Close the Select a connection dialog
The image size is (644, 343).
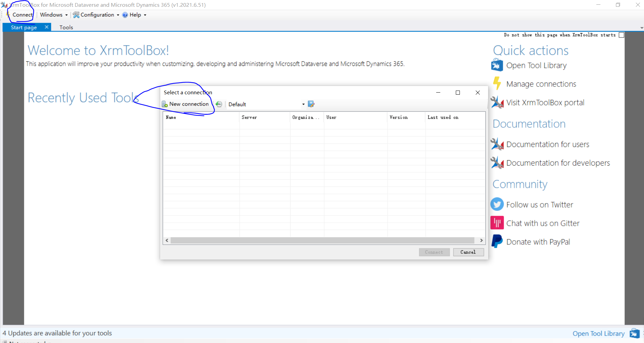[x=478, y=93]
